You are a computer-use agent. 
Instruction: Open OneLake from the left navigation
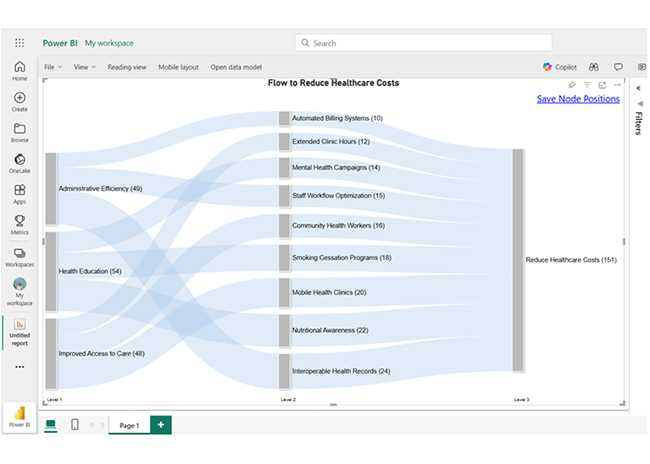click(x=19, y=163)
